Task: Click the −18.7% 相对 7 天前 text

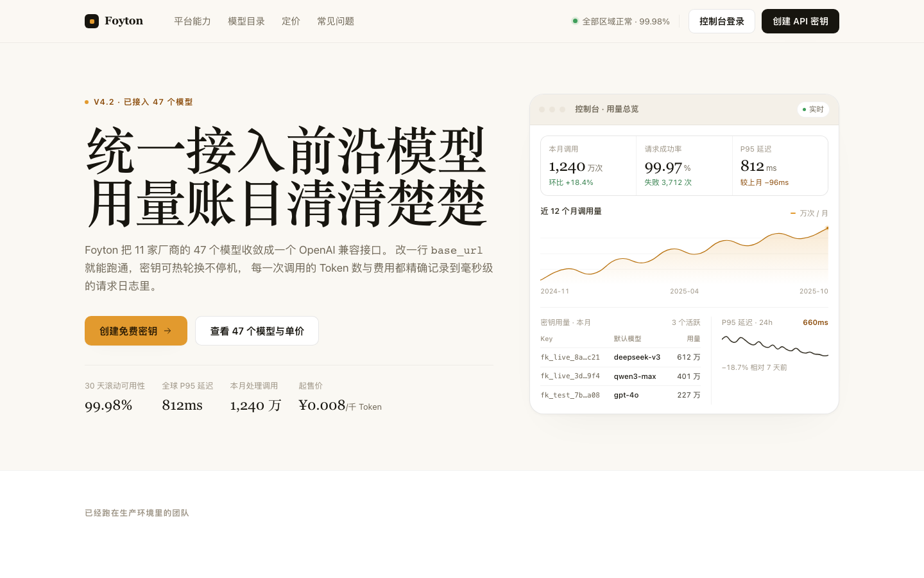Action: point(755,367)
